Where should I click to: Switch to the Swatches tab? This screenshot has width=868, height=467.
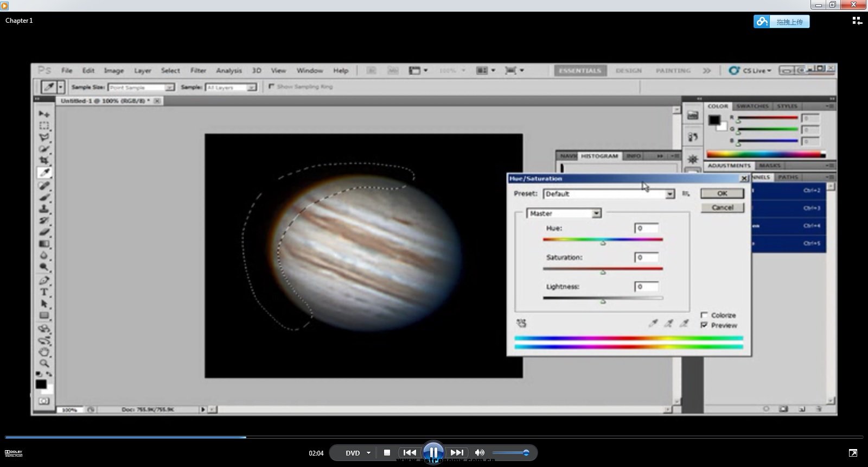(x=752, y=106)
